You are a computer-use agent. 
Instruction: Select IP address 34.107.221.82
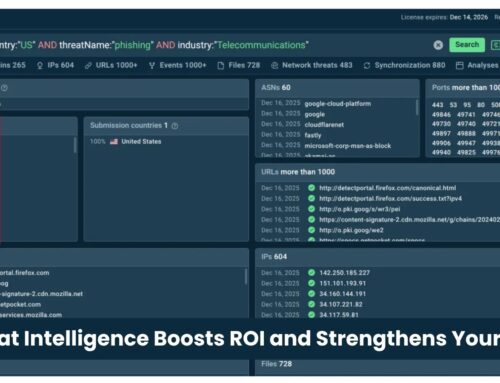341,304
